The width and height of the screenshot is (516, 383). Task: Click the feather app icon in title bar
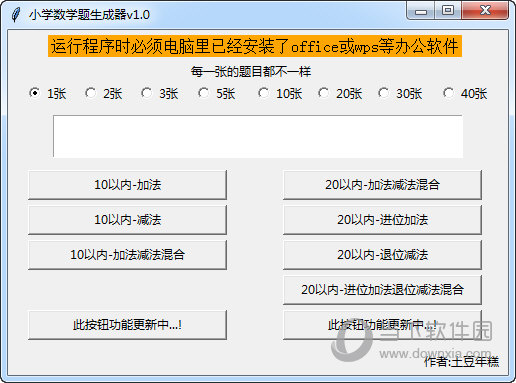pos(16,14)
